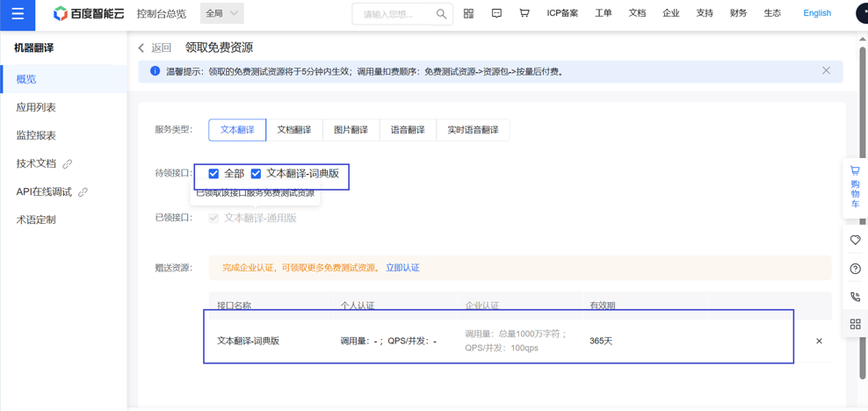Click the 有效期 column header
This screenshot has height=411, width=868.
603,306
